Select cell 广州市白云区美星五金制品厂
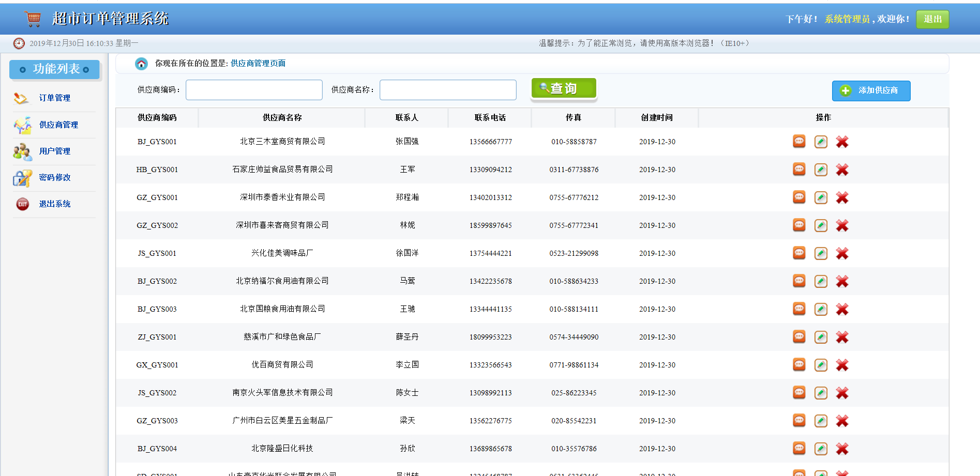Screen dimensions: 980x476 pyautogui.click(x=282, y=420)
